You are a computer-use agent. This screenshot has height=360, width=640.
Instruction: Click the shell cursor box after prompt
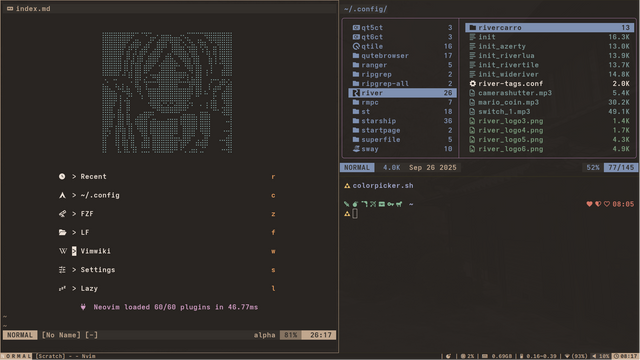pos(355,213)
